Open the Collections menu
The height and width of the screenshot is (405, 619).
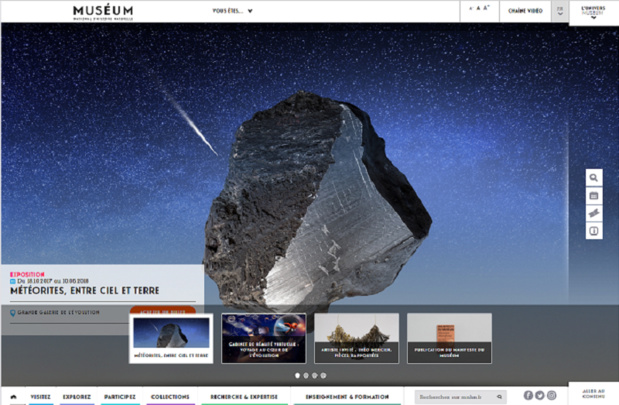coord(170,397)
